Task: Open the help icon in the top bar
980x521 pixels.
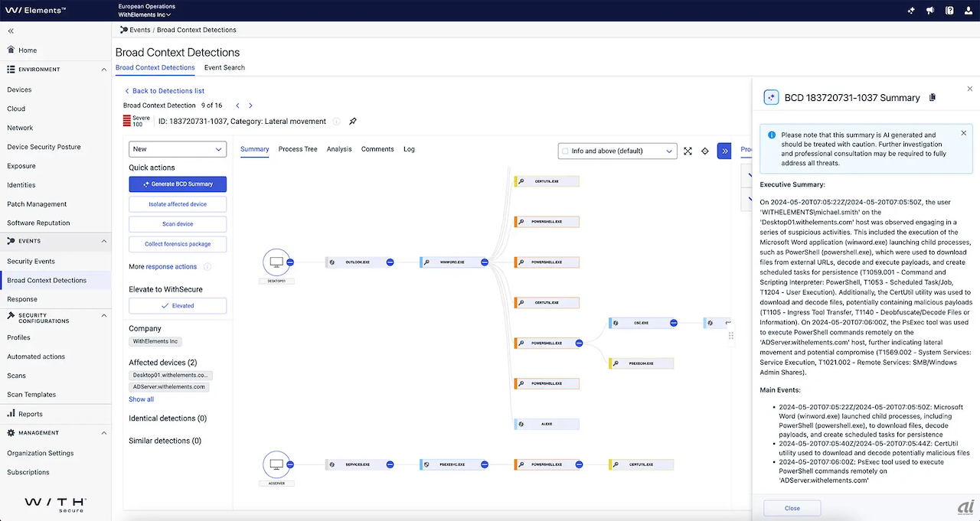Action: pos(949,11)
